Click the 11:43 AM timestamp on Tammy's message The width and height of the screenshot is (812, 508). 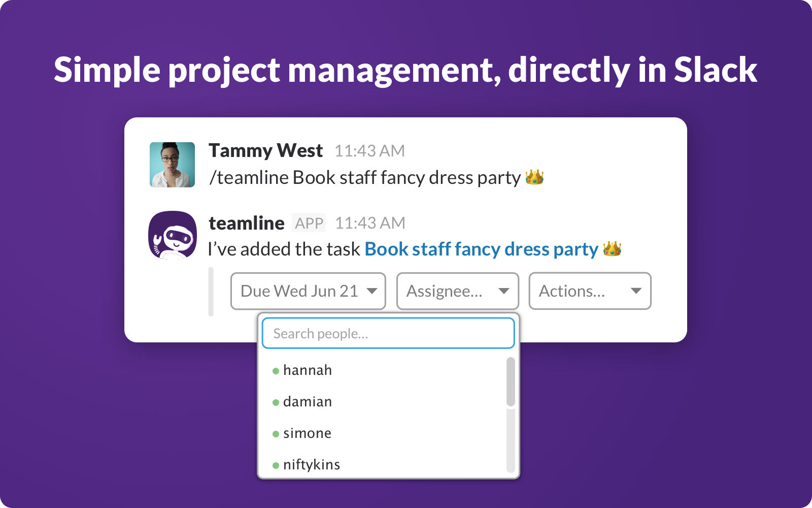[369, 151]
